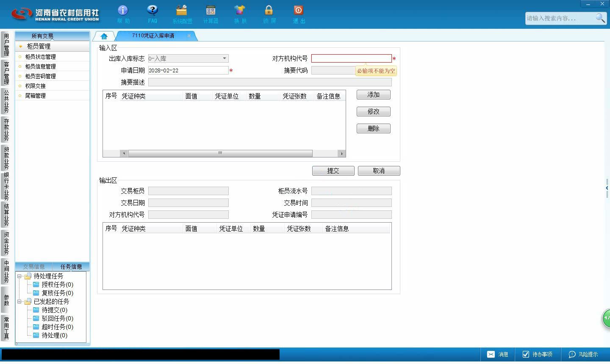The image size is (610, 364).
Task: Close the 7110凭证入库申请 tab
Action: [x=189, y=36]
